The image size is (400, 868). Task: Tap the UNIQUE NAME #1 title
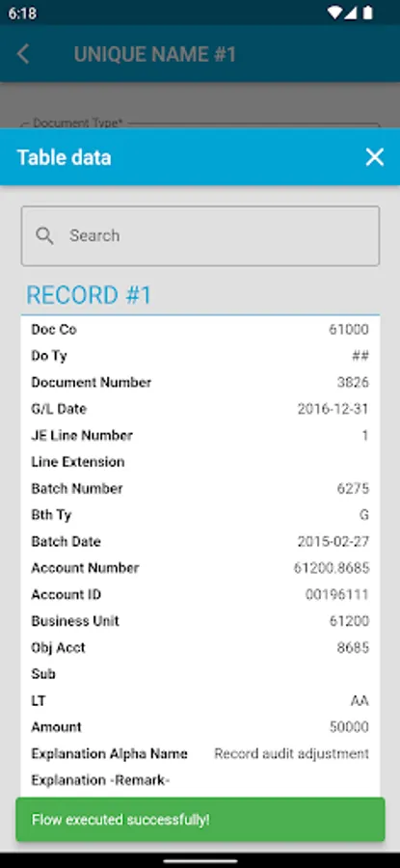(155, 54)
